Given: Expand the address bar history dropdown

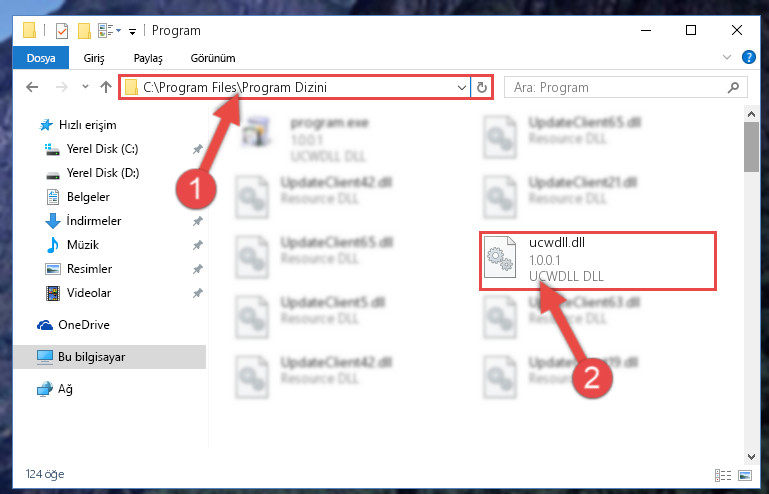Looking at the screenshot, I should pyautogui.click(x=461, y=87).
